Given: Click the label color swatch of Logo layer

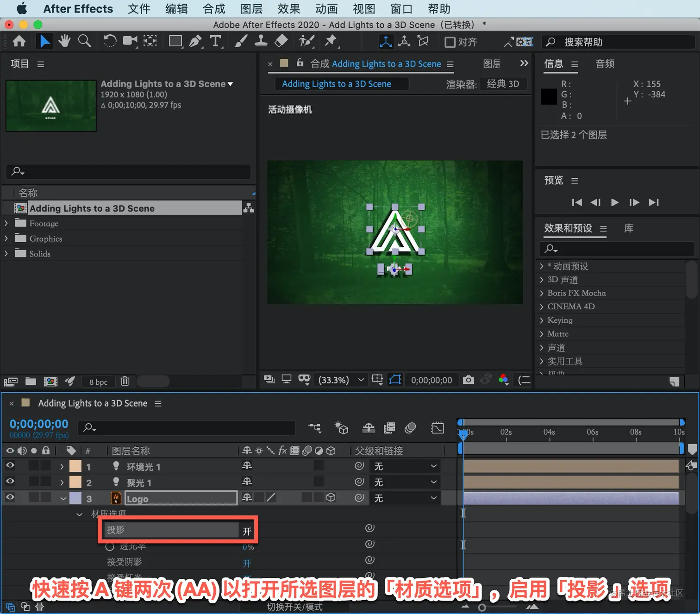Looking at the screenshot, I should coord(75,498).
